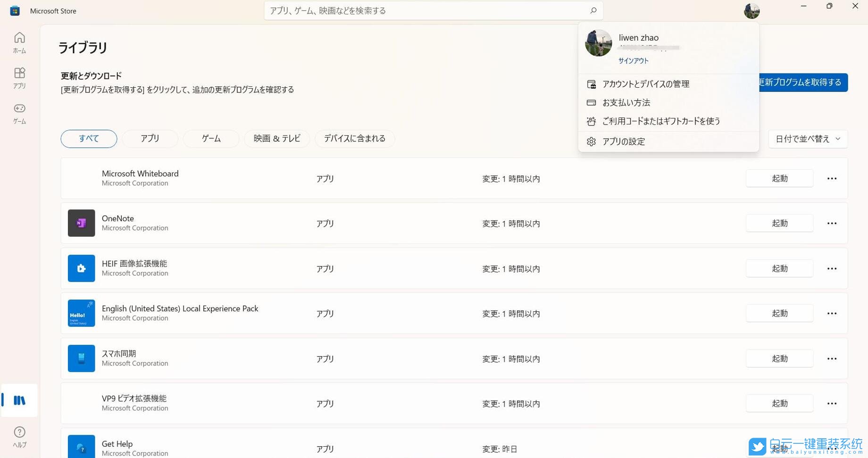This screenshot has width=868, height=458.
Task: Click the OneNote app icon
Action: click(x=81, y=223)
